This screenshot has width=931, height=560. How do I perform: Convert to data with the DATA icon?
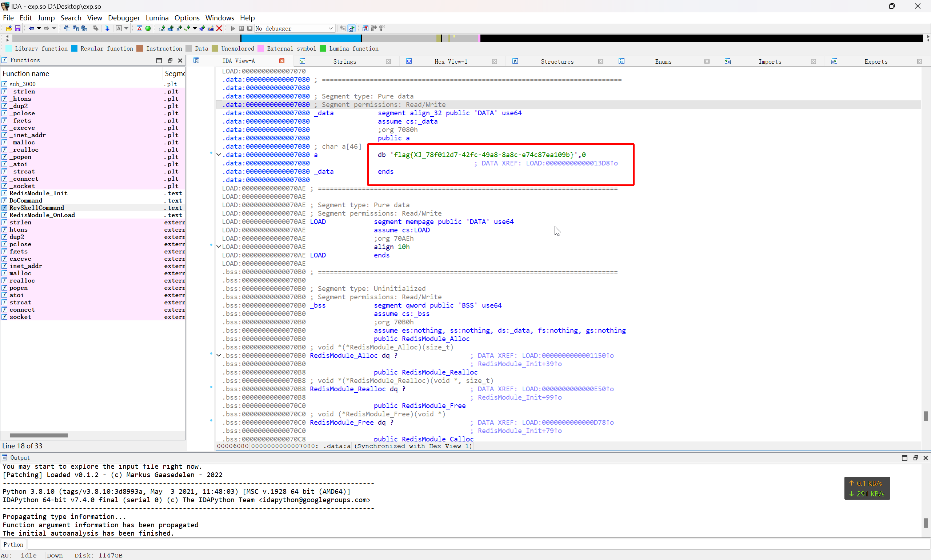[171, 28]
